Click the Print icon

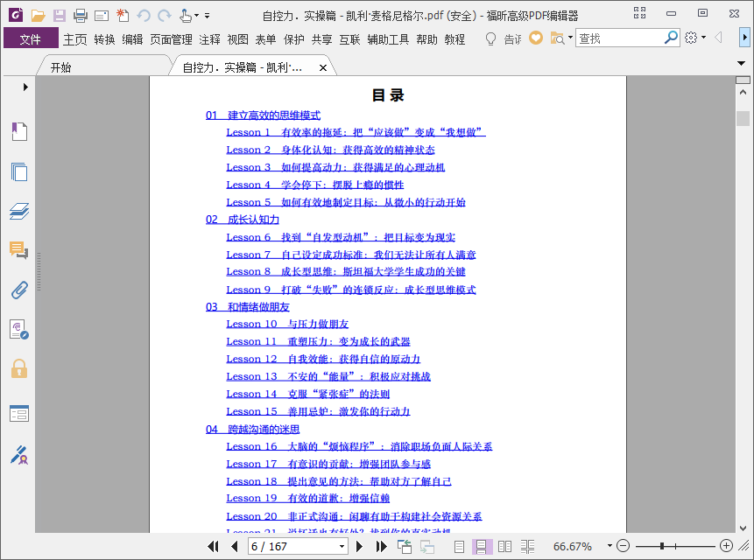81,16
